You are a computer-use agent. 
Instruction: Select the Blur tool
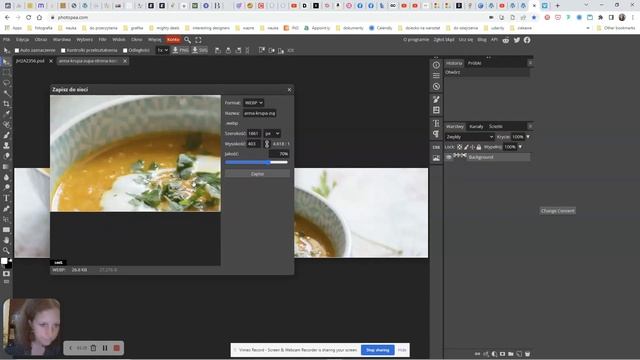[6, 177]
